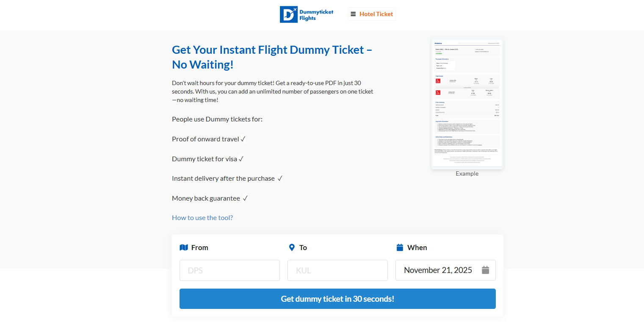Focus the To airport field showing KUL
The height and width of the screenshot is (325, 644).
337,270
